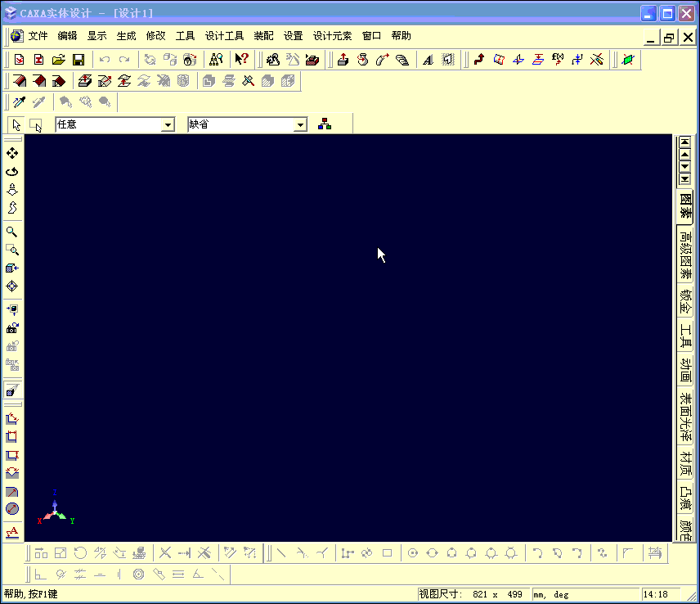The height and width of the screenshot is (604, 700).
Task: Click the walk camera tool icon
Action: (x=12, y=190)
